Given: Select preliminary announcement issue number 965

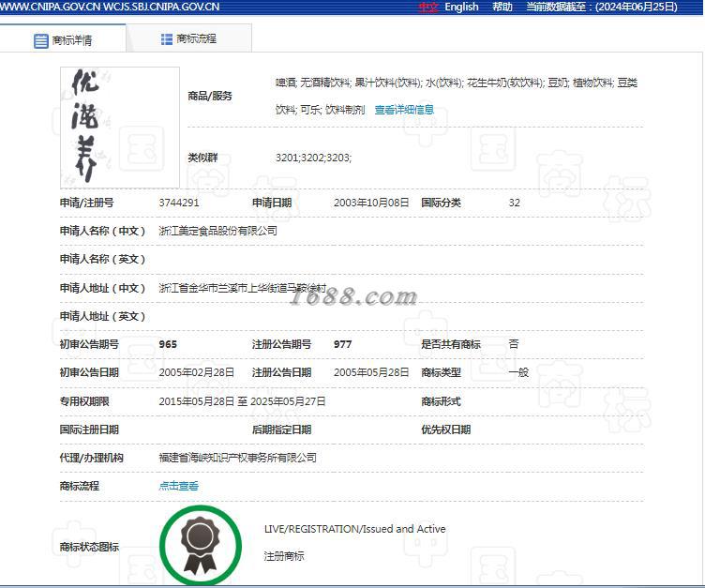Looking at the screenshot, I should [168, 344].
